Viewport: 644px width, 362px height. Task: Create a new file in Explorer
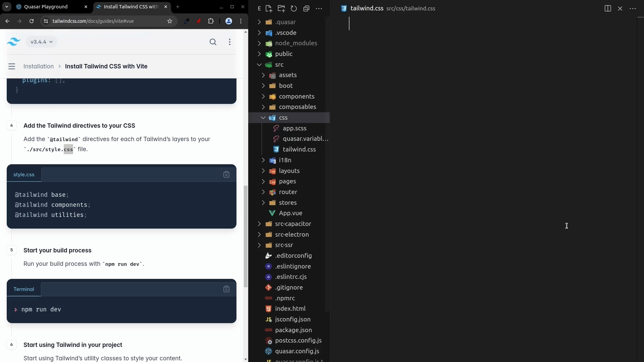[269, 9]
